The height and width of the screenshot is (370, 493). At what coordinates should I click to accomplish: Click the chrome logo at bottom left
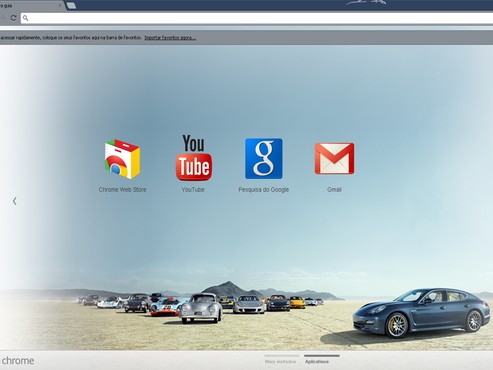[17, 361]
